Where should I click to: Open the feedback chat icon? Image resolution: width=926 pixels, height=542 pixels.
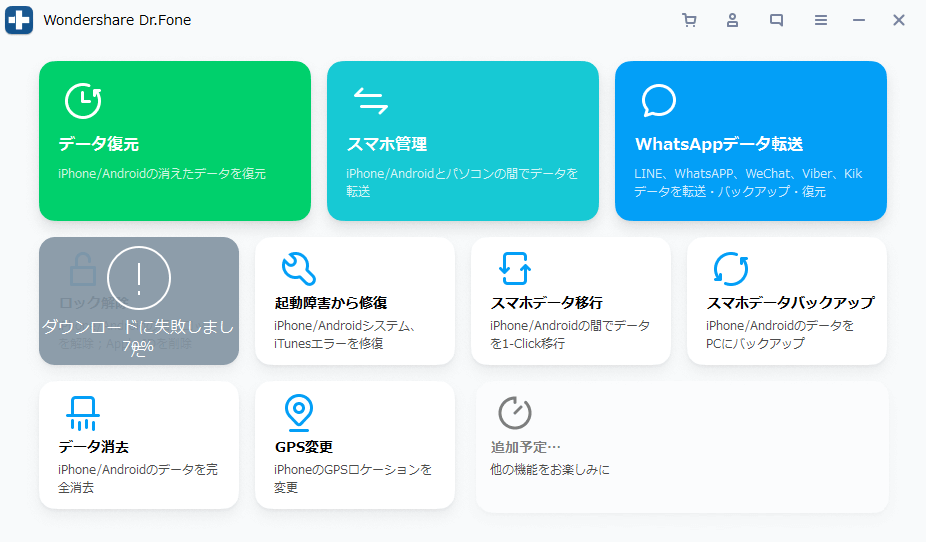[777, 20]
